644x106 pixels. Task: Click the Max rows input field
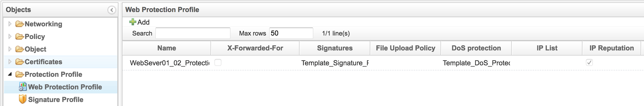tap(291, 33)
